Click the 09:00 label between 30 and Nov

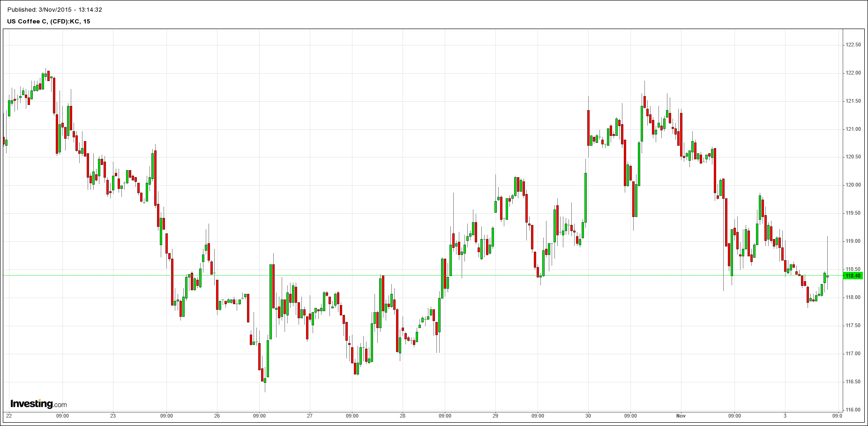(x=630, y=416)
